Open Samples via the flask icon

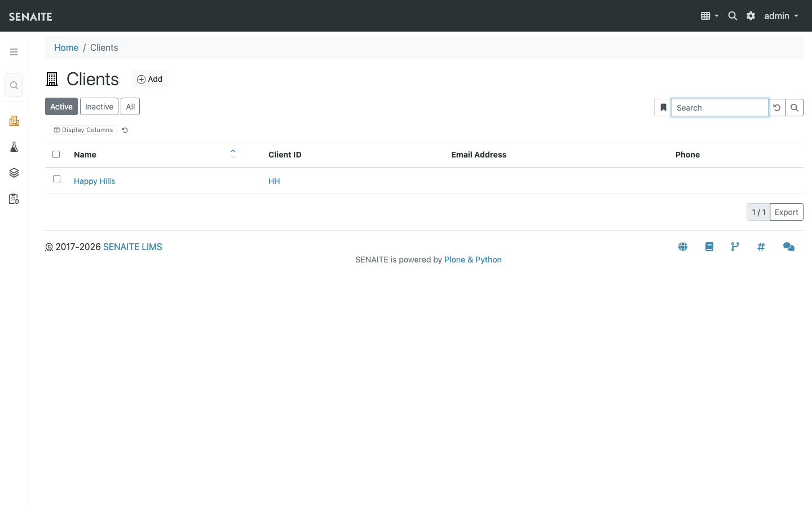click(x=14, y=147)
